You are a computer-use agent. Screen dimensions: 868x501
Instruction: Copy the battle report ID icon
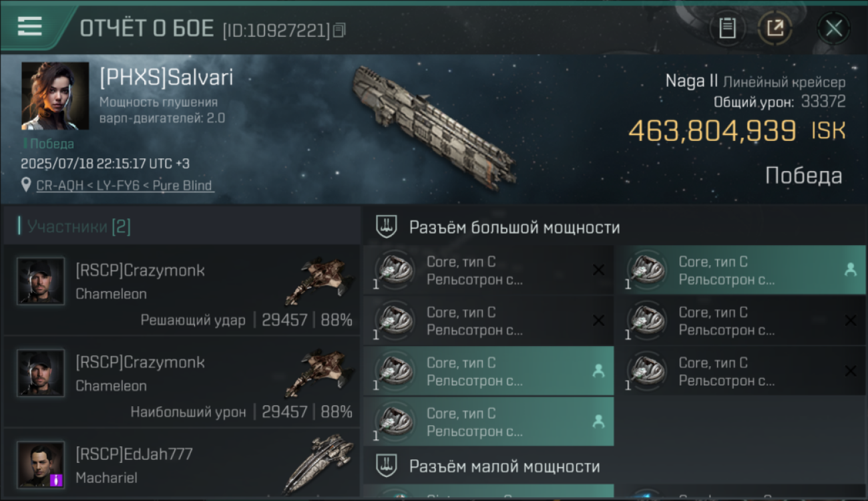(339, 30)
